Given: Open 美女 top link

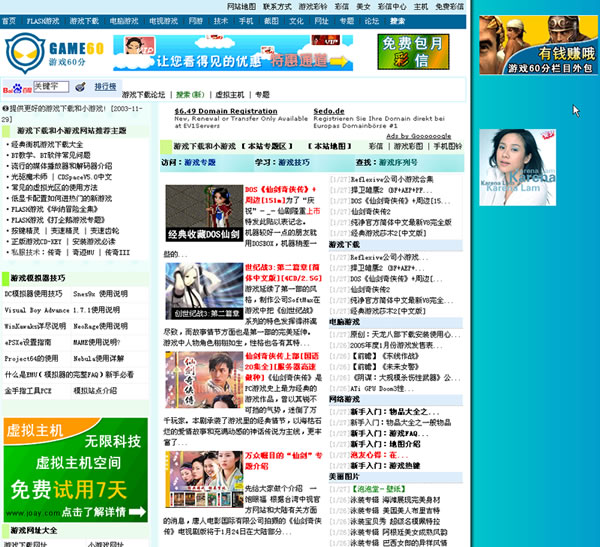Looking at the screenshot, I should click(x=363, y=7).
